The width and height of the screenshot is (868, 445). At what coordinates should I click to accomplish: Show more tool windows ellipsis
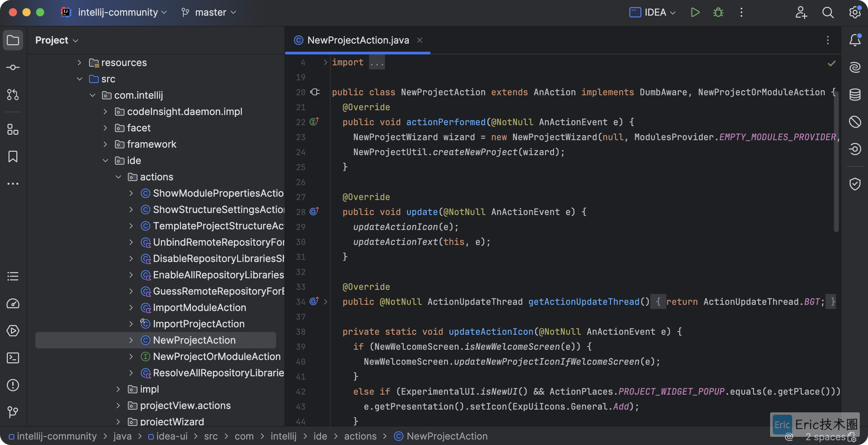[x=13, y=184]
